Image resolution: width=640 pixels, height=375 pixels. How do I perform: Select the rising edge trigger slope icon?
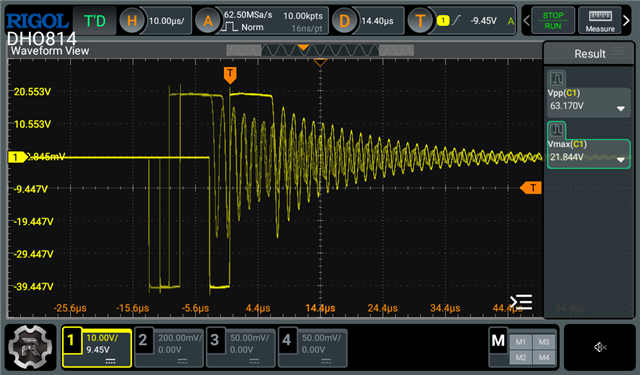(x=456, y=20)
